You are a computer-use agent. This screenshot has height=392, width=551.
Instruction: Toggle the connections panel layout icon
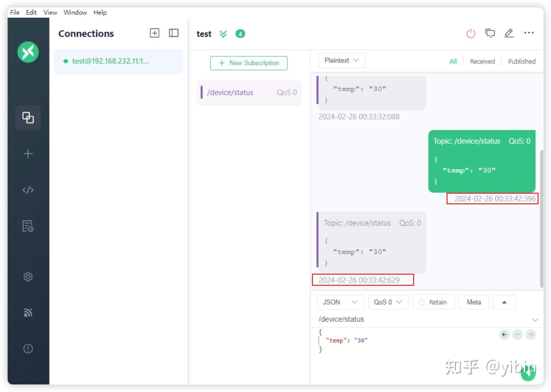click(x=174, y=33)
